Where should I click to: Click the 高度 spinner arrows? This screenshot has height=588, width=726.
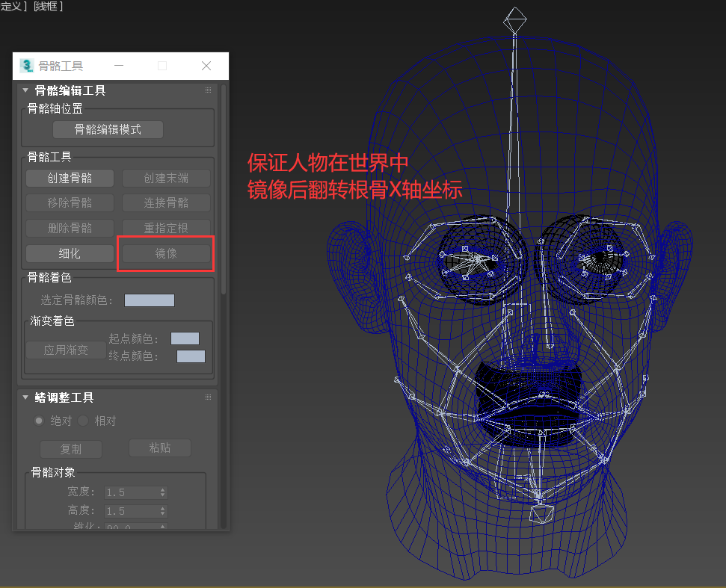[x=162, y=511]
